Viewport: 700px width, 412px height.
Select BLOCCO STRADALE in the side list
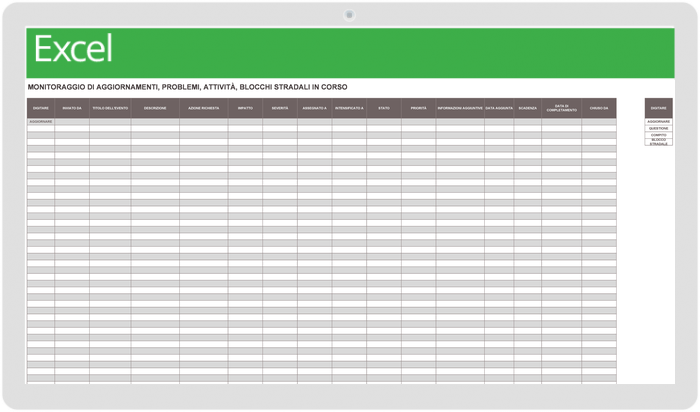(658, 142)
